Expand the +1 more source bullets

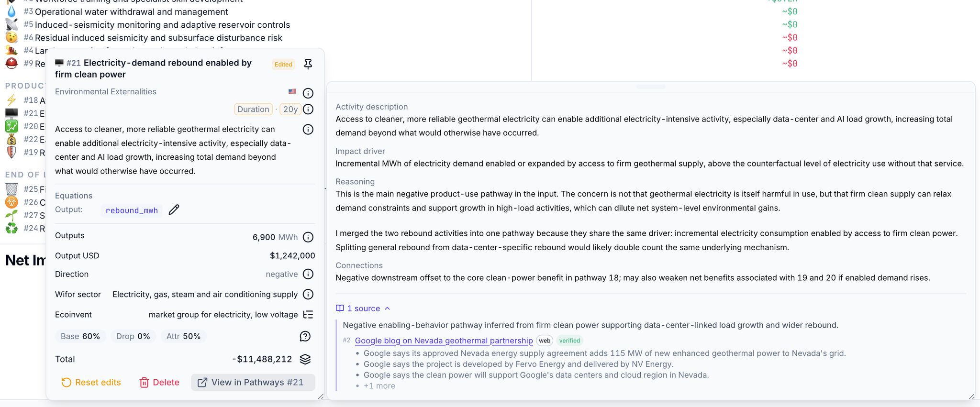point(379,386)
